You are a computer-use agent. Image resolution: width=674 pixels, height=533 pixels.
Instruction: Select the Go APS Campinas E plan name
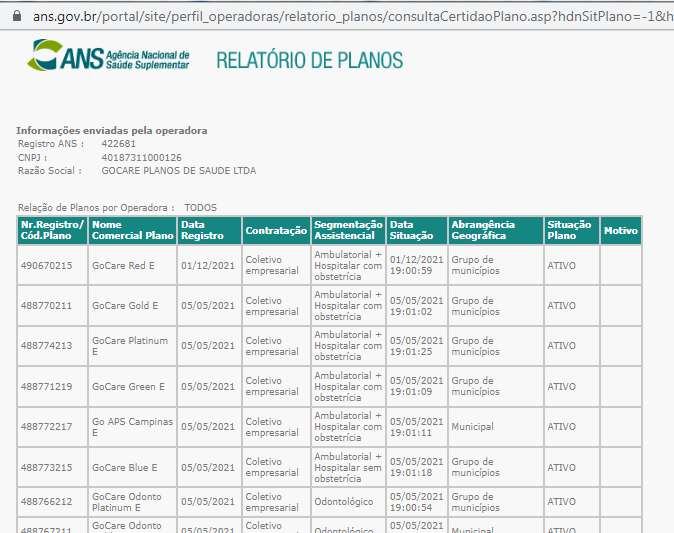tap(132, 427)
